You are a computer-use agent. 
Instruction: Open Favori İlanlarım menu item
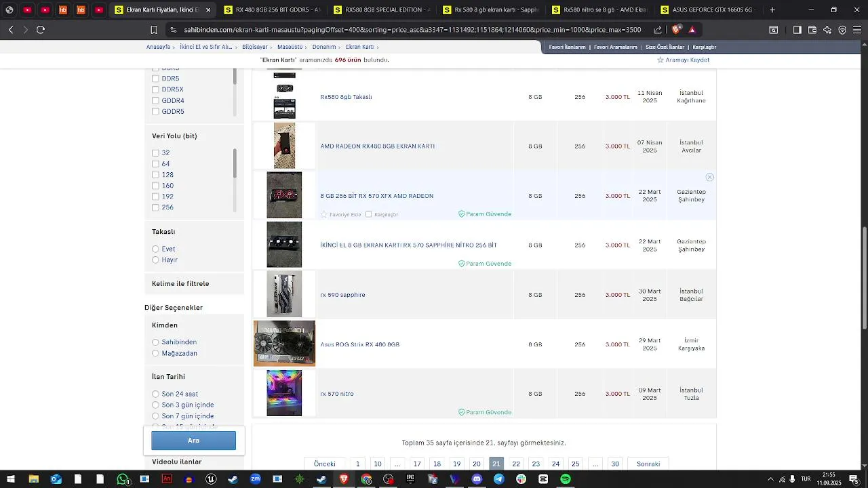[x=567, y=47]
